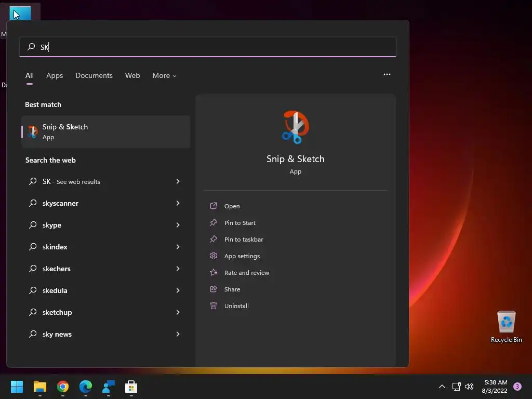The height and width of the screenshot is (399, 532).
Task: Click the search icon beside sketchup
Action: click(33, 312)
